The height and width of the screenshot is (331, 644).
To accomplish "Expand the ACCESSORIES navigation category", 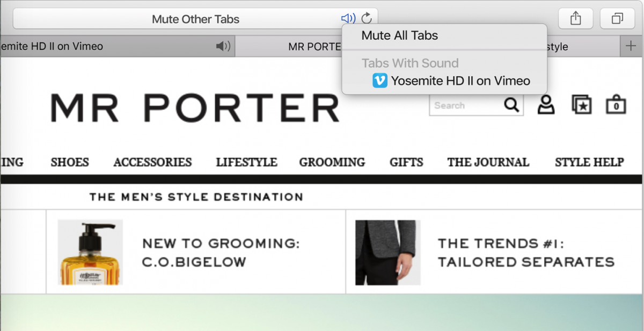I will [152, 162].
